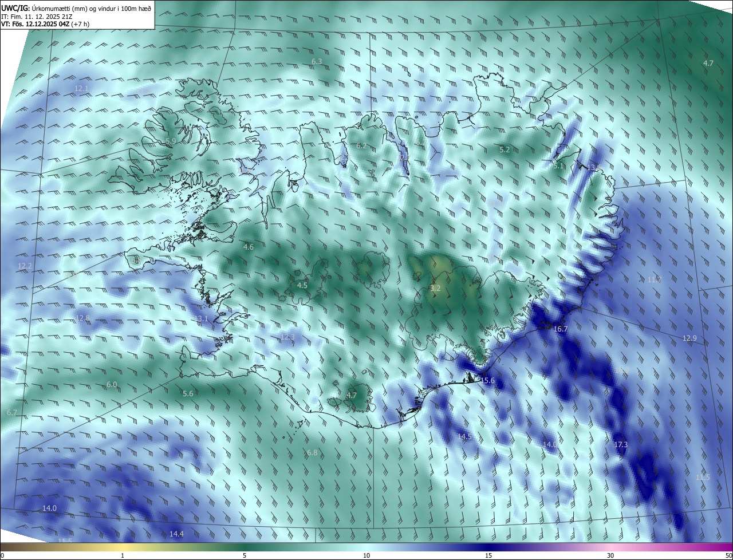Click the 17.3 maximum value label
Screen dimensions: 733x560
click(x=621, y=444)
